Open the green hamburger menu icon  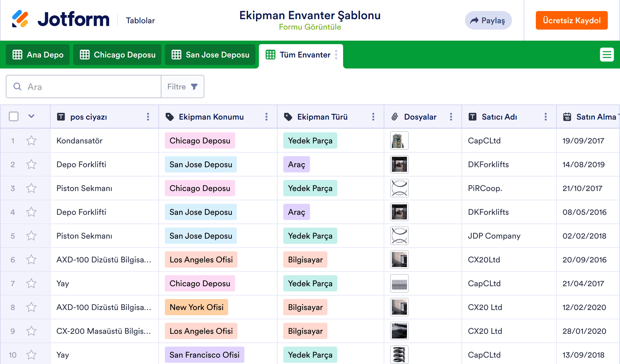[607, 55]
